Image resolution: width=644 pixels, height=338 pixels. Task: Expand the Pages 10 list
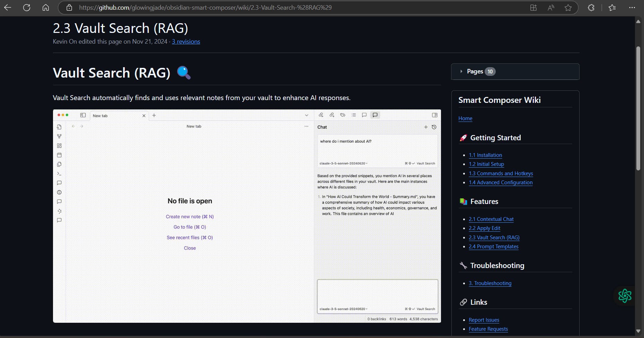click(515, 72)
